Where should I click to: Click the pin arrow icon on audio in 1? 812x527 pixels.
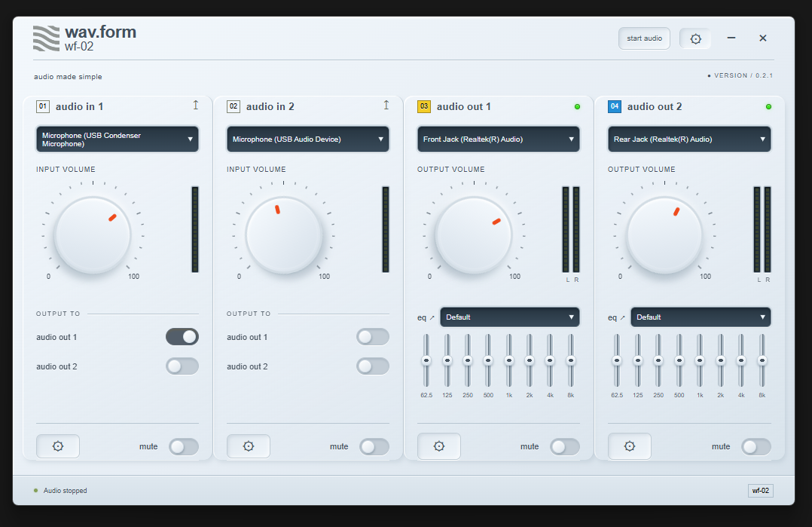pyautogui.click(x=196, y=106)
